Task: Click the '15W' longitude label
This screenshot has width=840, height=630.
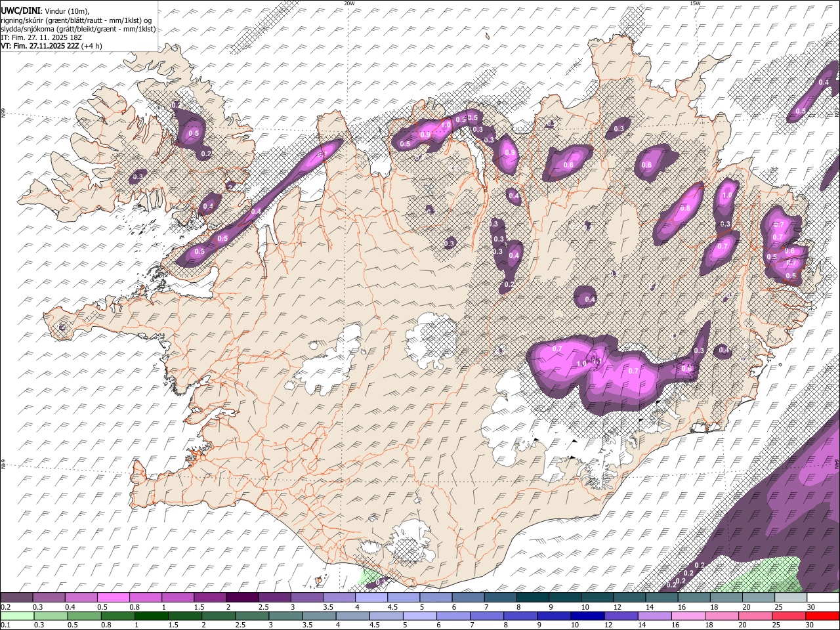Action: coord(695,3)
